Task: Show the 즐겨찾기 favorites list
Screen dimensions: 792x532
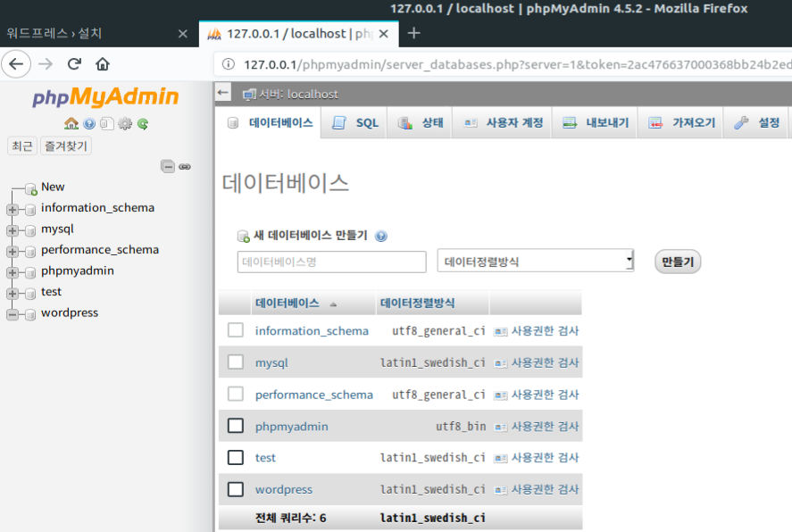Action: tap(66, 145)
